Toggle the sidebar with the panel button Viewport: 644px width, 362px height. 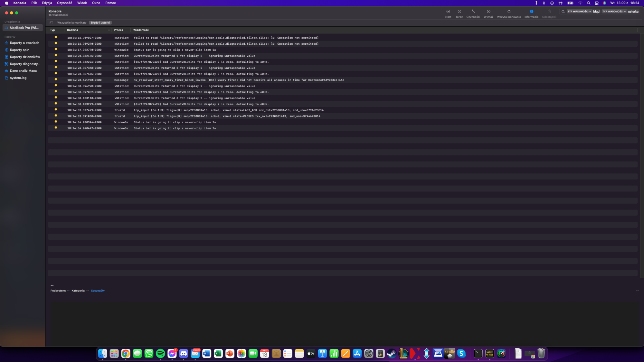click(51, 23)
